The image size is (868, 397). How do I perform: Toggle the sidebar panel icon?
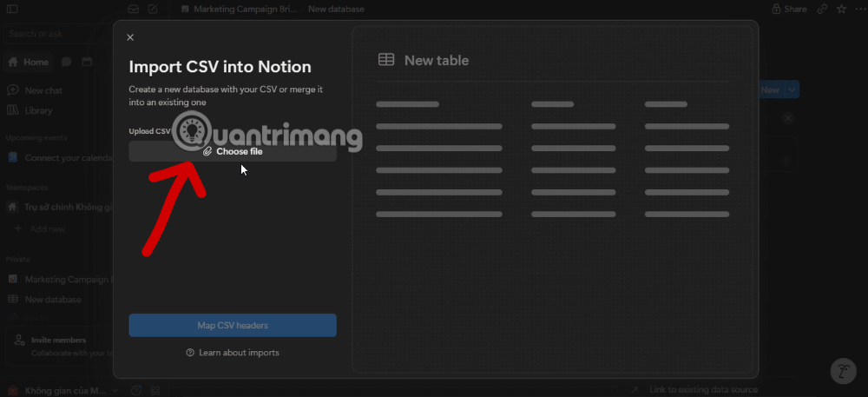tap(11, 9)
